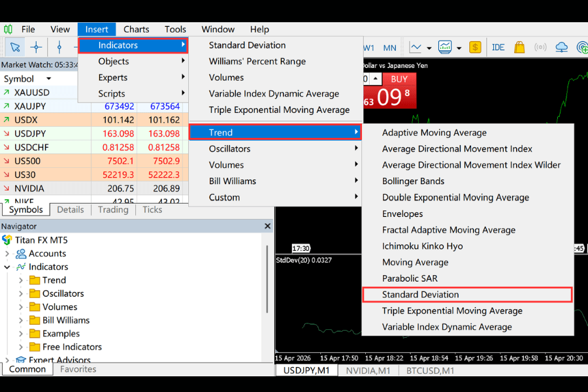Expand the Accounts tree node

(x=7, y=253)
